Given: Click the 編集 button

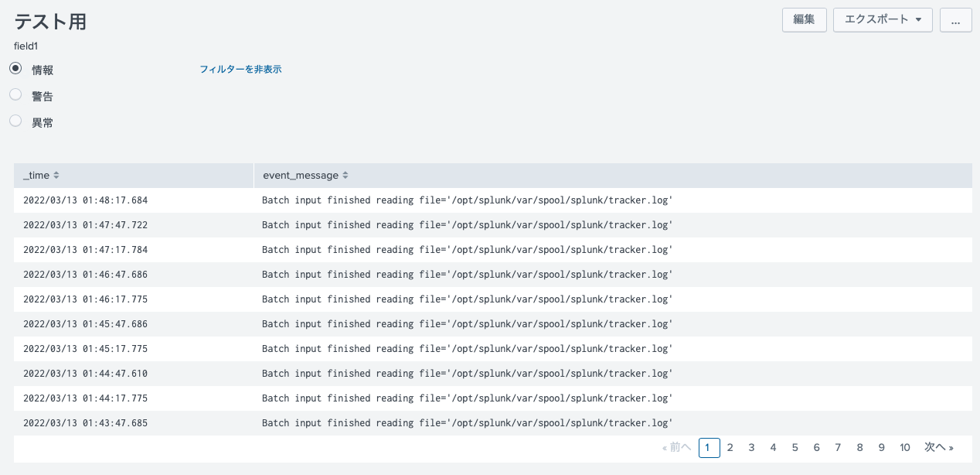Looking at the screenshot, I should 805,20.
